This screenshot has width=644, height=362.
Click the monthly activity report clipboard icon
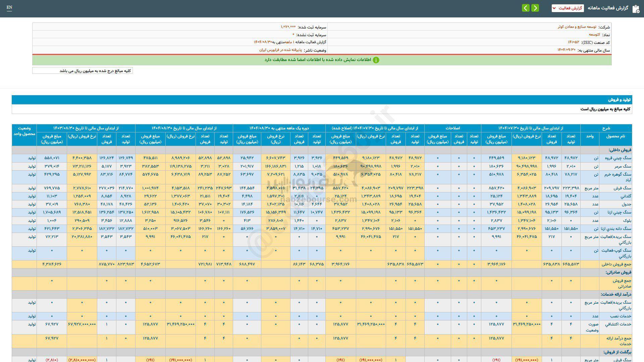(636, 8)
